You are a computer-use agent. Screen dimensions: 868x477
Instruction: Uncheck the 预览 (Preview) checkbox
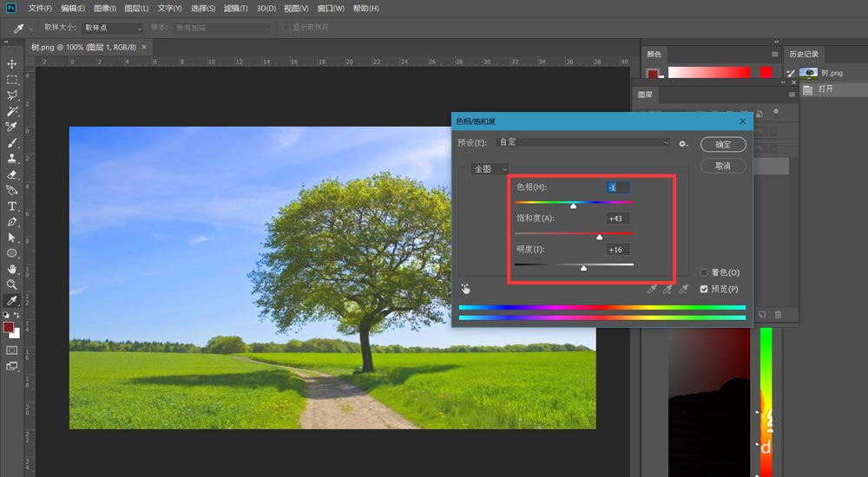704,289
